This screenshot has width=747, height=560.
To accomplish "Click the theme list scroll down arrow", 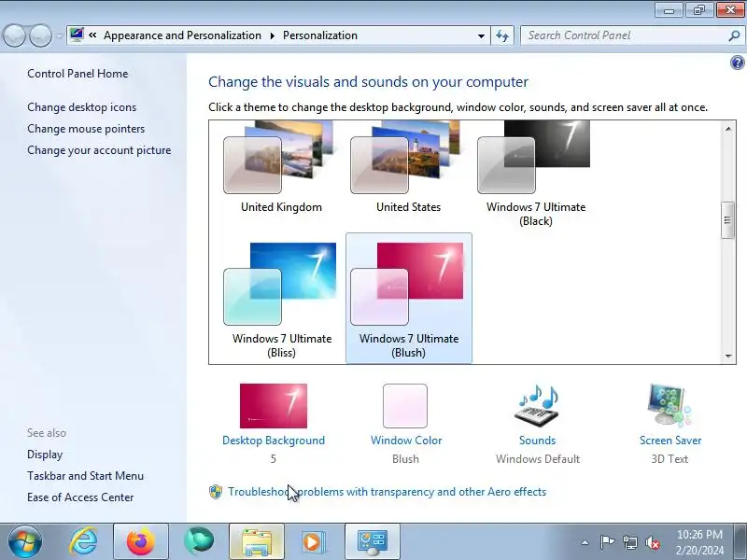I will click(x=728, y=356).
